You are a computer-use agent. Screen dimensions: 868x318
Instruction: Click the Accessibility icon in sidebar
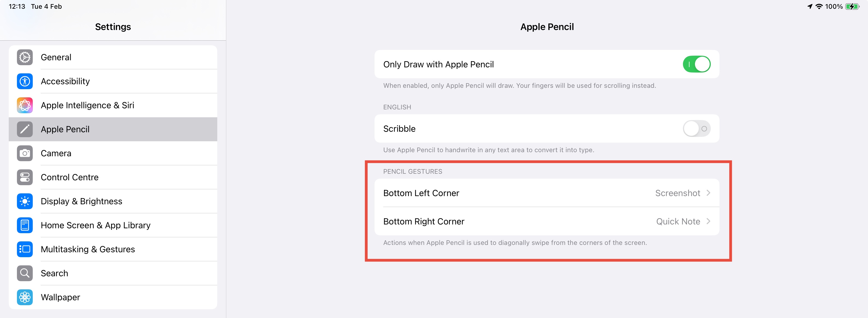(24, 81)
